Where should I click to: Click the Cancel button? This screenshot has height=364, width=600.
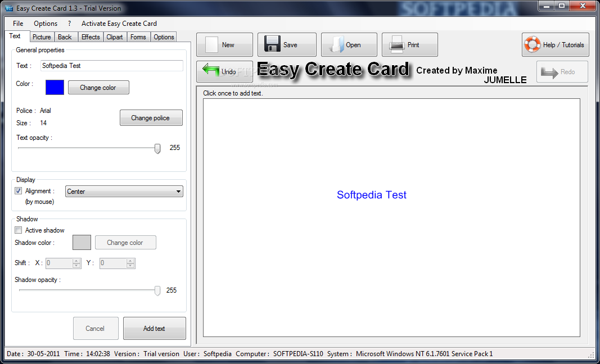(x=95, y=329)
